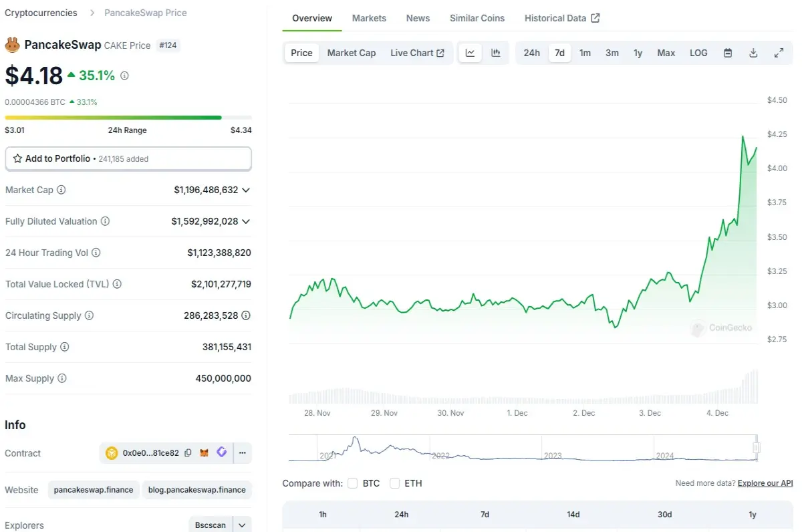Switch to Markets tab
The height and width of the screenshot is (532, 802).
[x=369, y=18]
